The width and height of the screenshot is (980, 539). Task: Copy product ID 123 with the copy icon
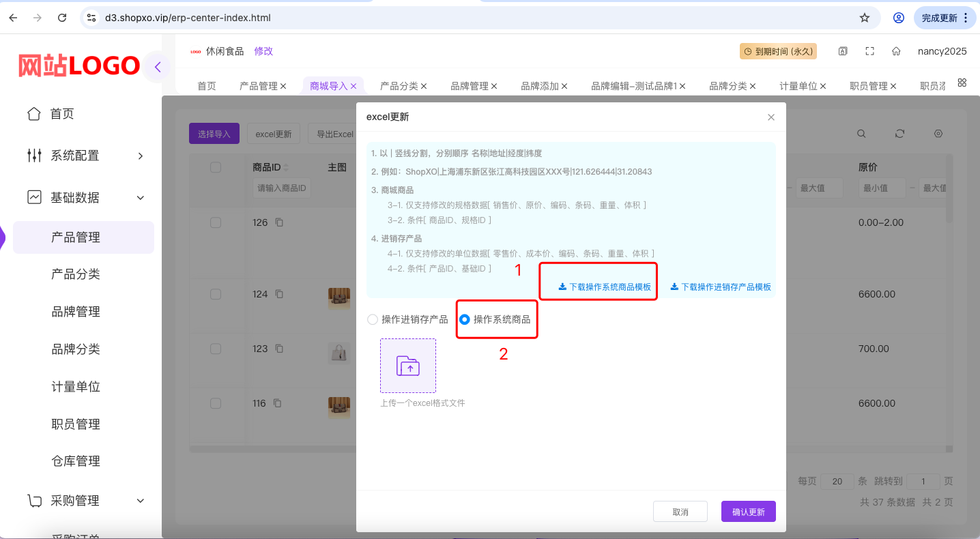point(279,349)
